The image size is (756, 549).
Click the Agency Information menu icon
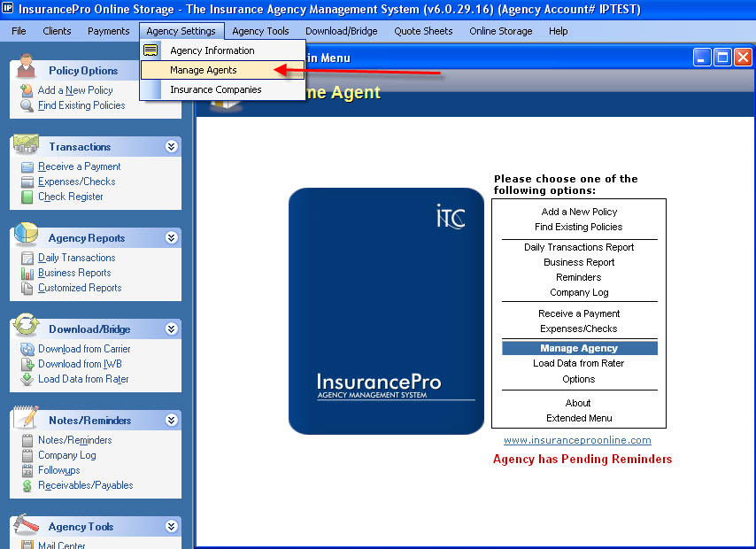pyautogui.click(x=150, y=50)
